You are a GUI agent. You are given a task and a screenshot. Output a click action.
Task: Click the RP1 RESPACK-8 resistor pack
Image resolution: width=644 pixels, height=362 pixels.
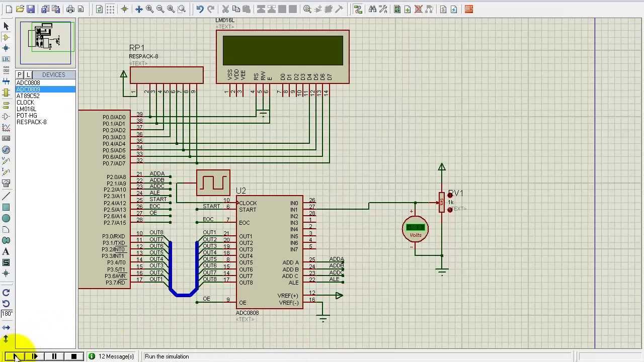click(x=167, y=75)
